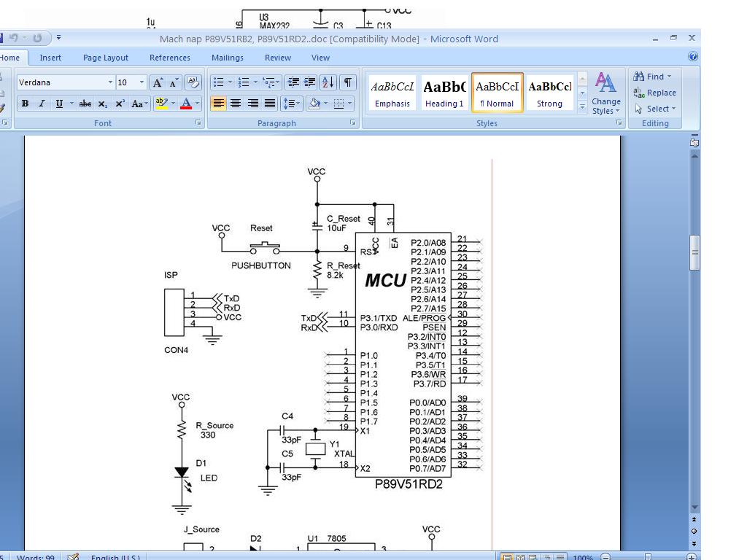Click Grow Font icon
Screen dimensions: 747x560
158,82
